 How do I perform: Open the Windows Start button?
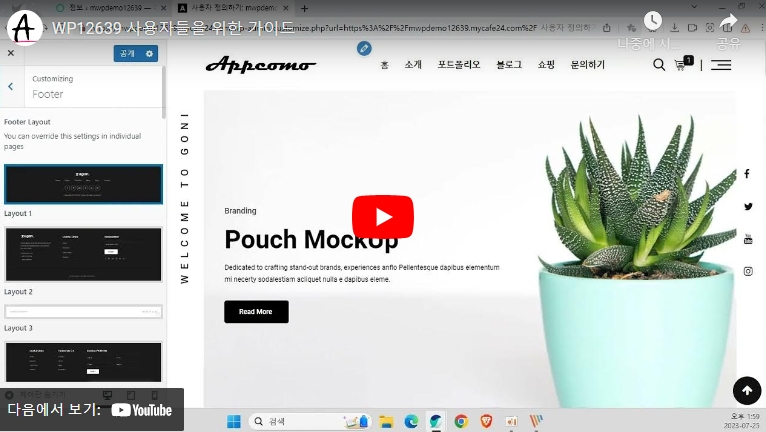pos(234,421)
